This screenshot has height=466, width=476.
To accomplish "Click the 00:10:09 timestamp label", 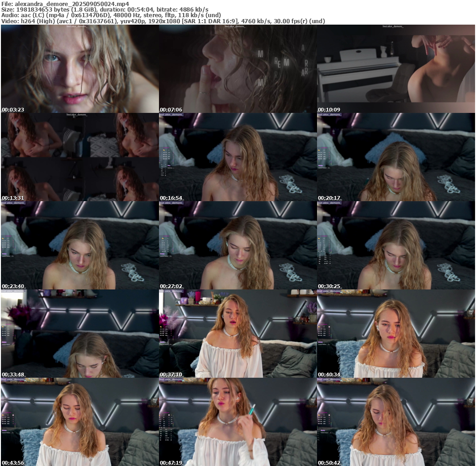I will tap(329, 110).
